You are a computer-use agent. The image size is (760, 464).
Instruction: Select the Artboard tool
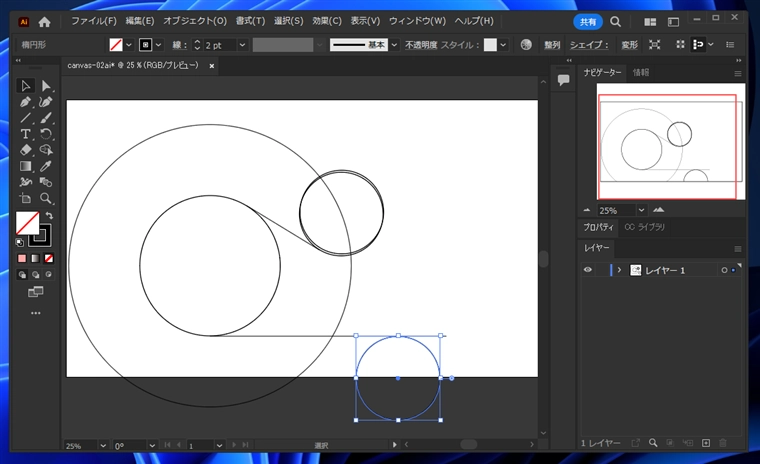pyautogui.click(x=25, y=198)
